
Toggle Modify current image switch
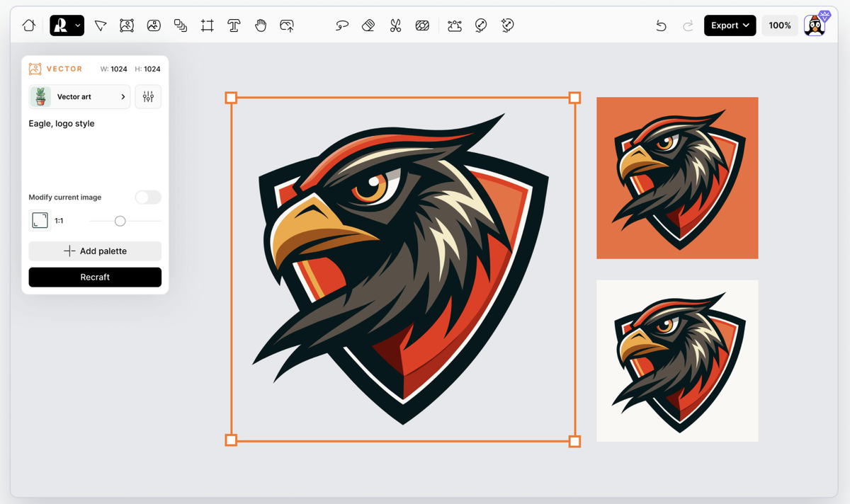click(148, 197)
